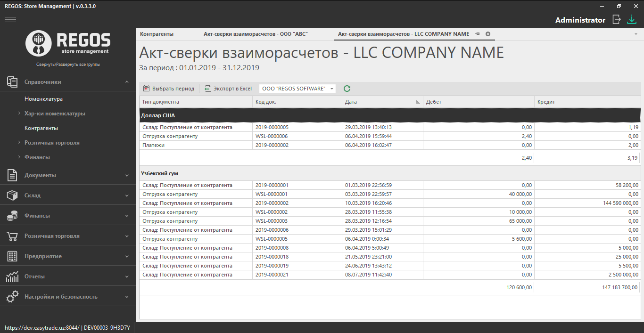This screenshot has height=333, width=644.
Task: Switch to the Контрагенты tab
Action: pyautogui.click(x=157, y=34)
